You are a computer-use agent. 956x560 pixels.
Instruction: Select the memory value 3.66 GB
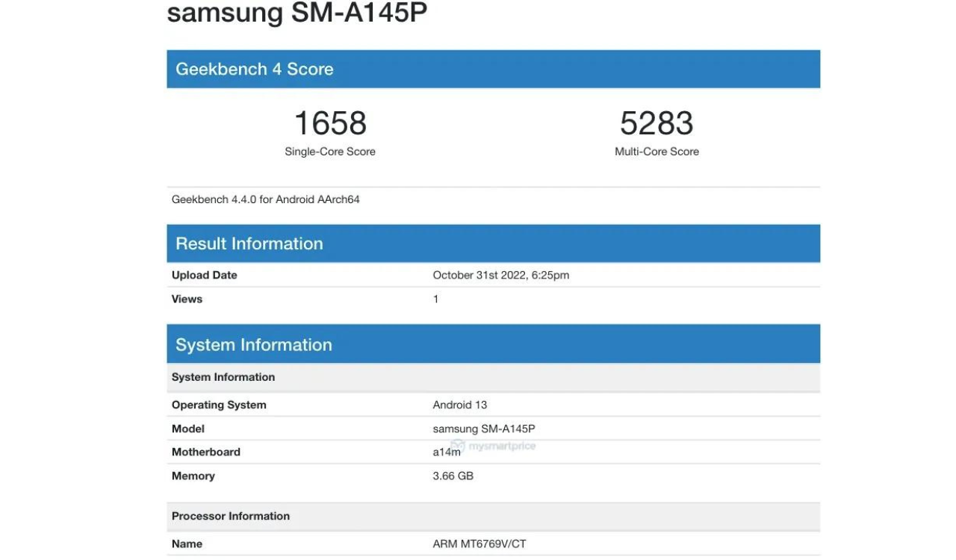click(453, 476)
